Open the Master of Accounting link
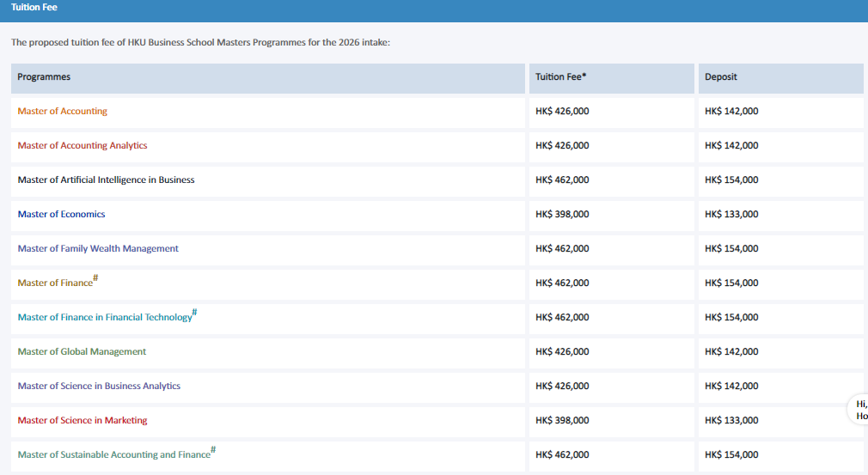This screenshot has height=475, width=868. [x=62, y=111]
